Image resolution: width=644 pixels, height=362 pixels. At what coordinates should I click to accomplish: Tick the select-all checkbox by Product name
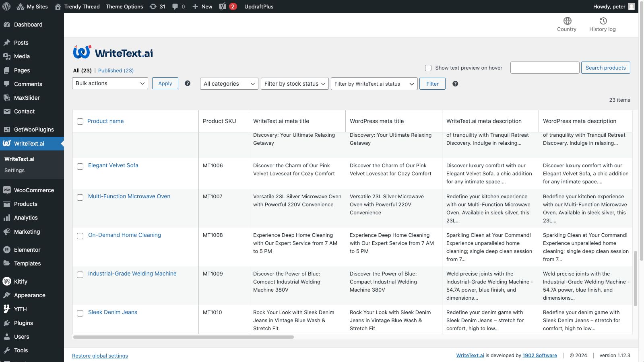tap(80, 121)
